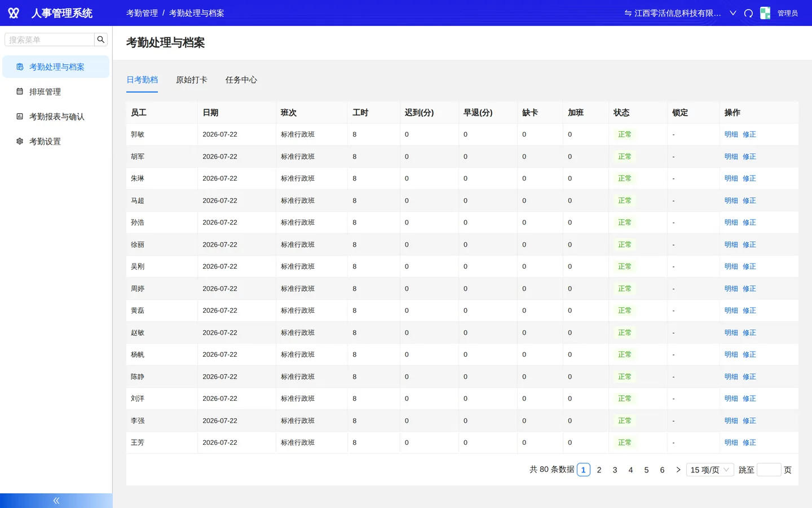Open 考勤报表与确认 in the sidebar
This screenshot has height=508, width=812.
(x=56, y=116)
